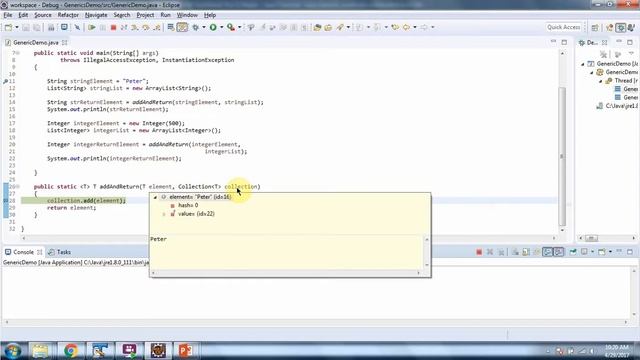Screen dimensions: 640x360
Task: Click the Terminate icon in Console toolbar
Action: click(479, 252)
